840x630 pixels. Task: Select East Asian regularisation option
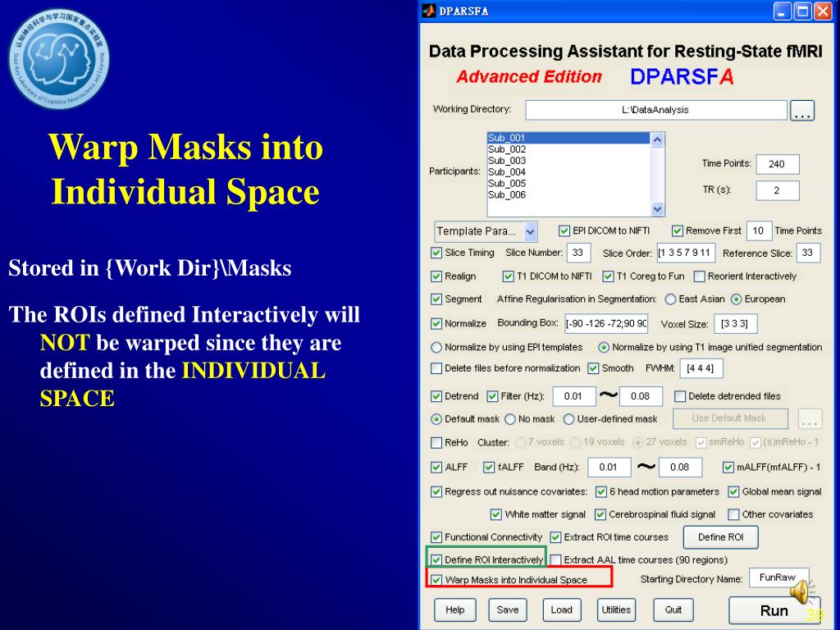point(670,299)
